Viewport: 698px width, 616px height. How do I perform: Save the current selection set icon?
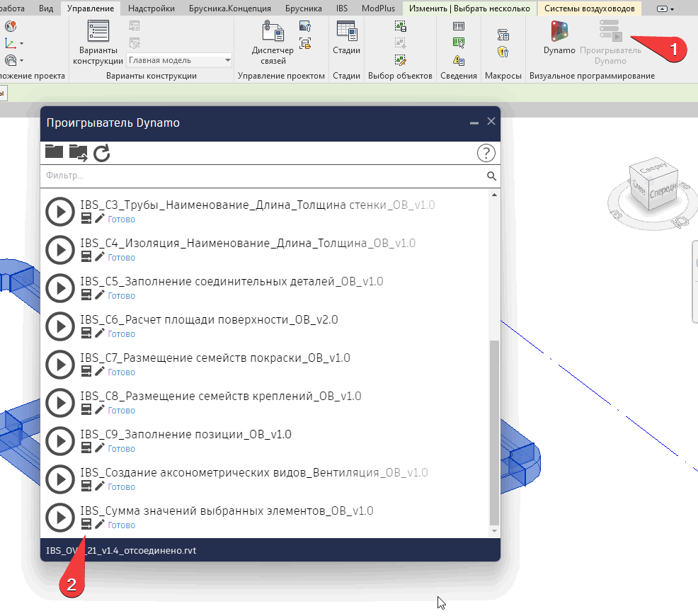[400, 26]
